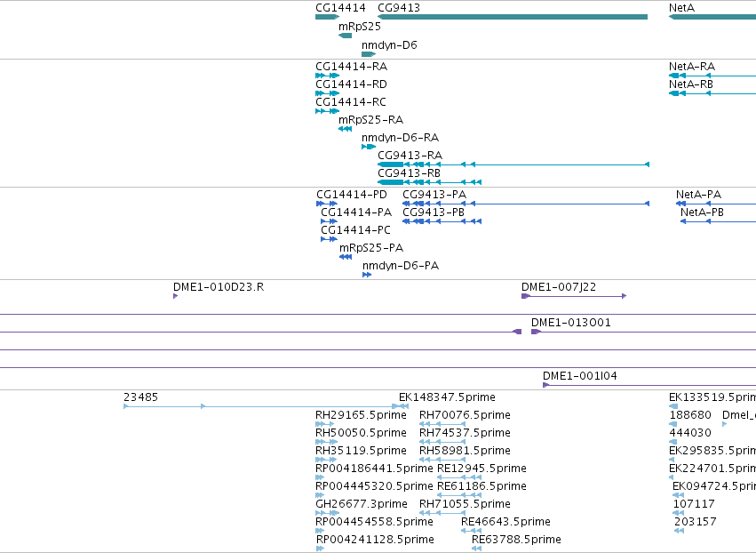Click the DME1-001I04 BAC label
Screen dimensions: 756x553
click(579, 376)
